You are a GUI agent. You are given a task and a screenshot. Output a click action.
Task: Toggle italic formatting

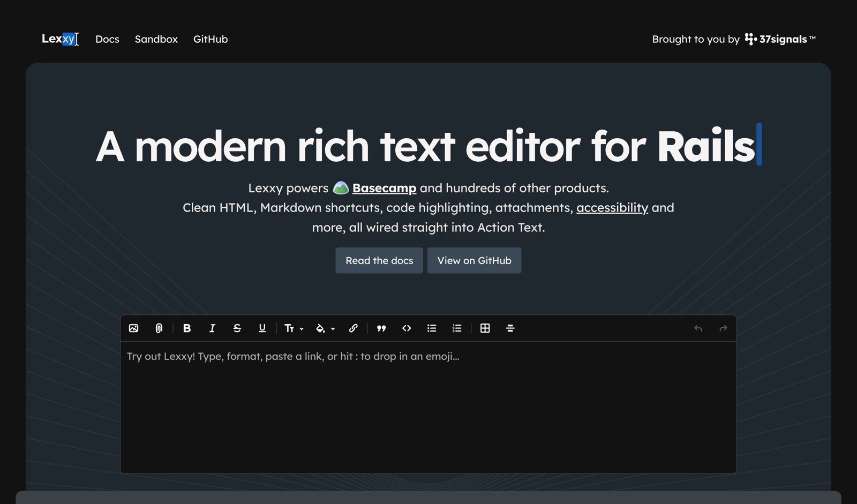tap(212, 328)
